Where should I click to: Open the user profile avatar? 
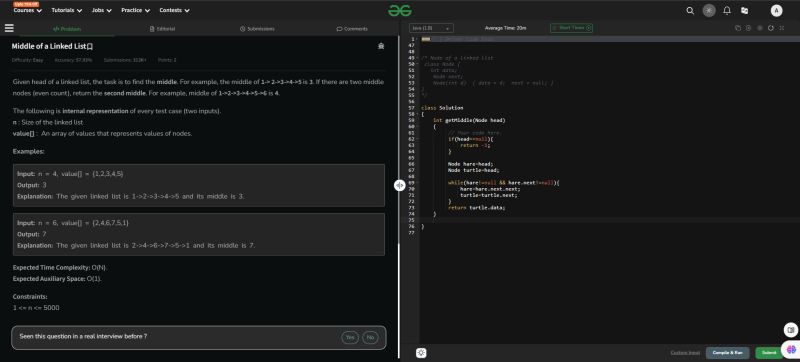pyautogui.click(x=776, y=11)
